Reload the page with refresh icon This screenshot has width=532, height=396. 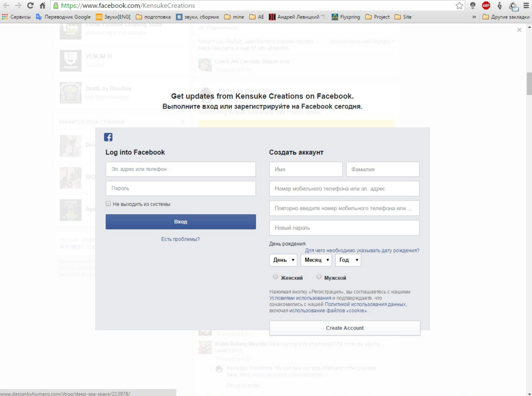click(x=30, y=6)
